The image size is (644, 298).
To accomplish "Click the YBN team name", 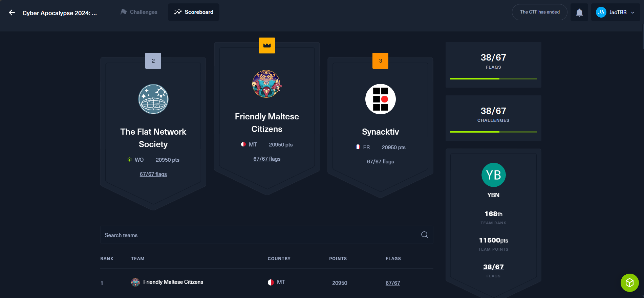I will tap(493, 195).
